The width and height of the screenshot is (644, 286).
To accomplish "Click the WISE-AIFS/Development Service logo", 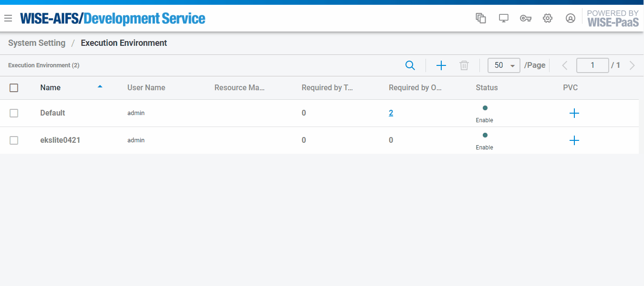I will 113,19.
